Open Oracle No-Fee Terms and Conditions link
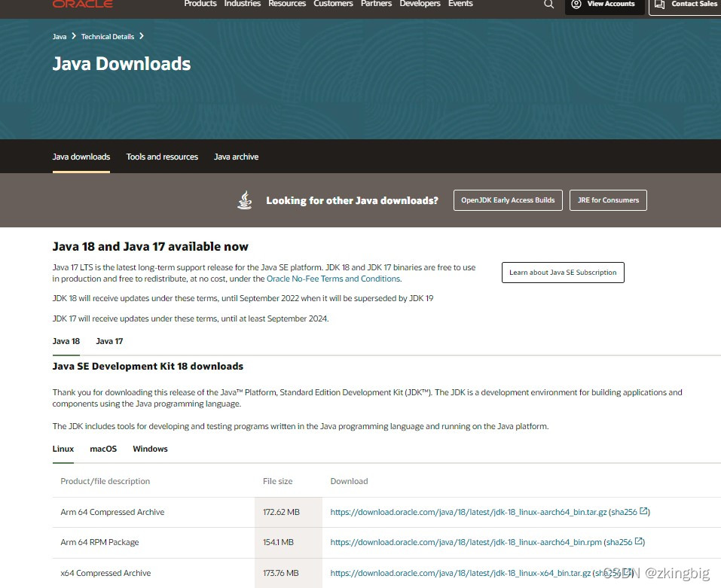721x588 pixels. point(333,279)
